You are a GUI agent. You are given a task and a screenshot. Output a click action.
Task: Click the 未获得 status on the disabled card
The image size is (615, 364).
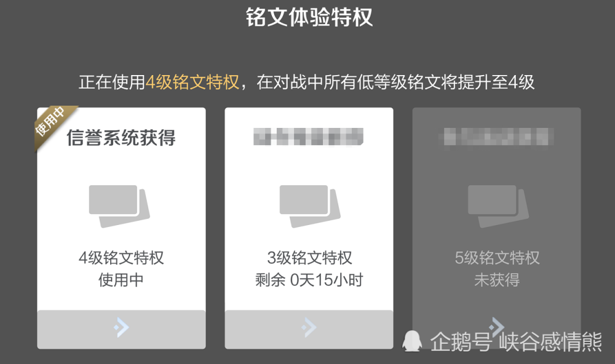pos(497,280)
